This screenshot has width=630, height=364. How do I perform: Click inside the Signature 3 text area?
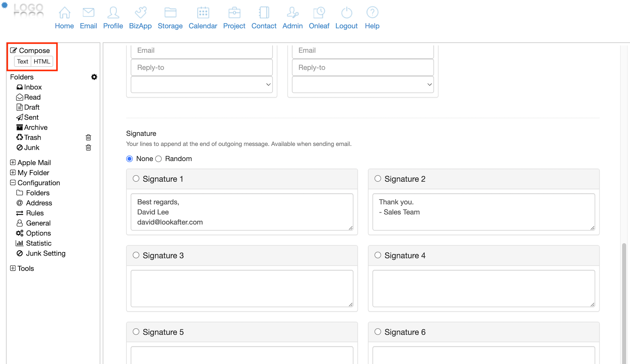(x=241, y=288)
